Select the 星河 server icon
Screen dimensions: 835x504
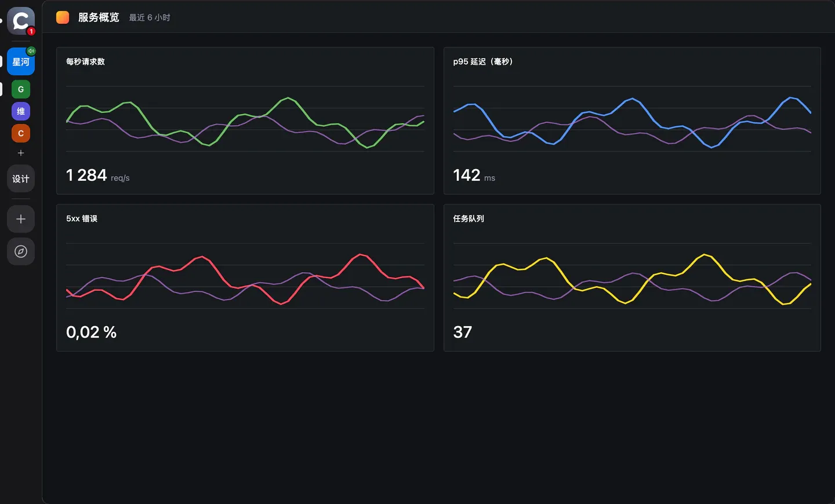click(x=21, y=61)
